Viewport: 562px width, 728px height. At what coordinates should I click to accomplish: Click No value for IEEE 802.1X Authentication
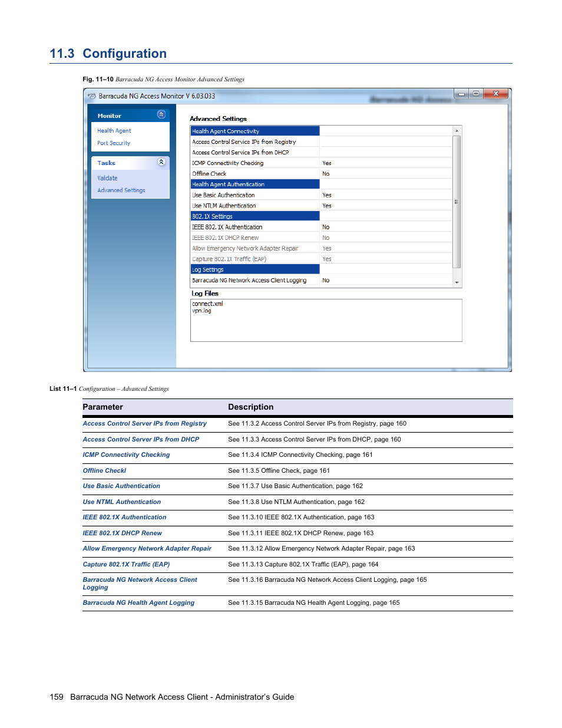326,227
